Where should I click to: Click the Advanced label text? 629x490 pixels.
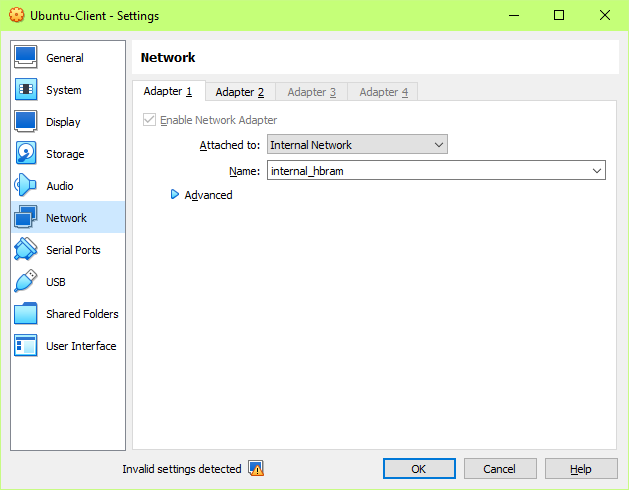click(208, 195)
